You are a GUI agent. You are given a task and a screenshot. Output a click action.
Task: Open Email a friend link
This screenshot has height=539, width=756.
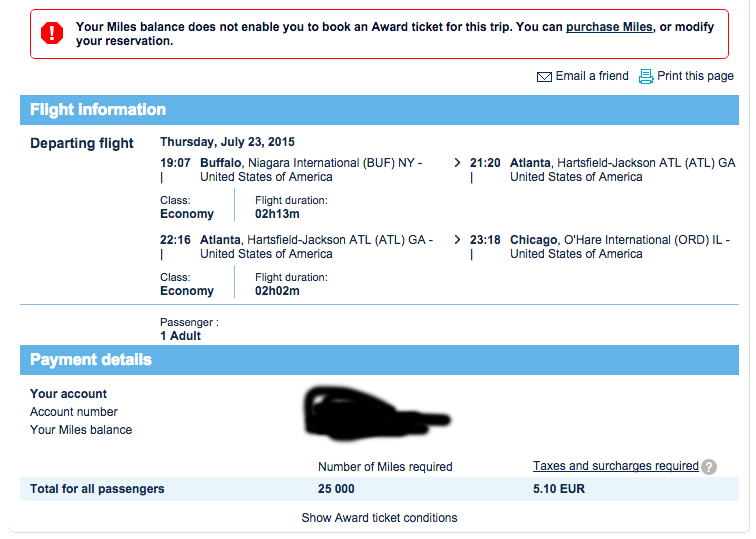(x=592, y=76)
